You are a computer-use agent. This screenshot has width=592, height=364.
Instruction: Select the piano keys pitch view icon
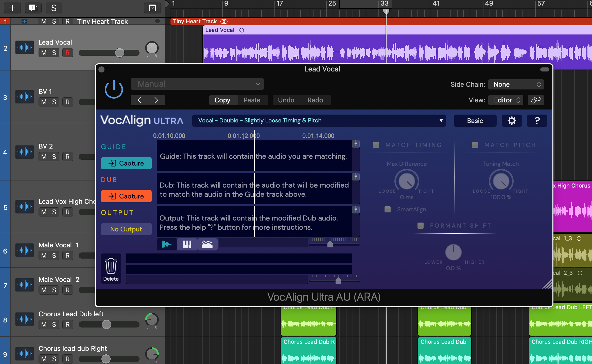point(187,244)
